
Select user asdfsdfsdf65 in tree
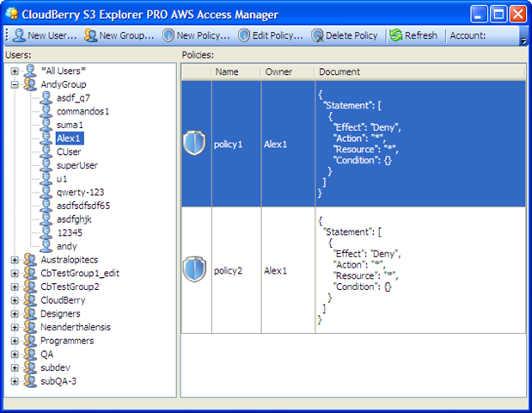[x=83, y=206]
